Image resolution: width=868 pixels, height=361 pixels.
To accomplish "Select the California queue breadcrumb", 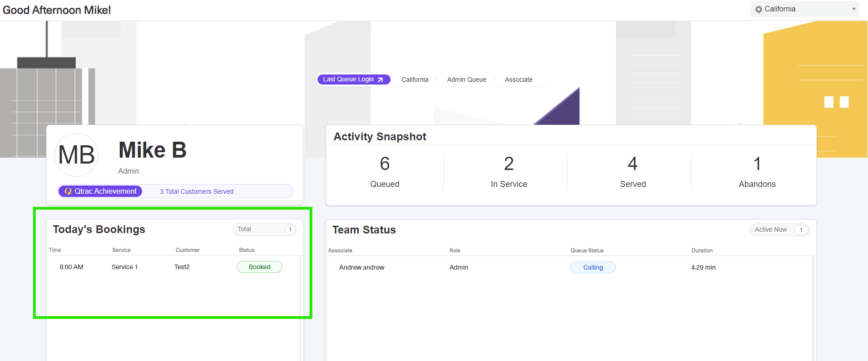I will [414, 80].
